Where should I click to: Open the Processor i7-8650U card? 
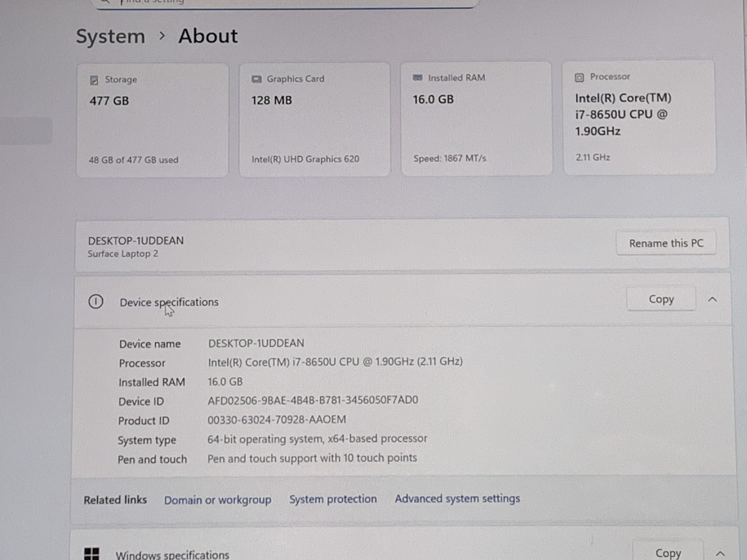click(x=639, y=117)
